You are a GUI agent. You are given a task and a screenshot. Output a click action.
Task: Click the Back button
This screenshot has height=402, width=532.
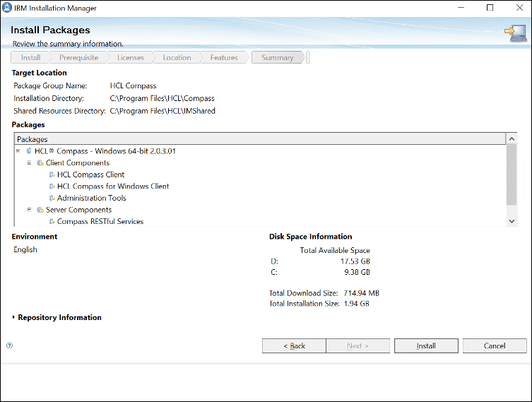294,345
